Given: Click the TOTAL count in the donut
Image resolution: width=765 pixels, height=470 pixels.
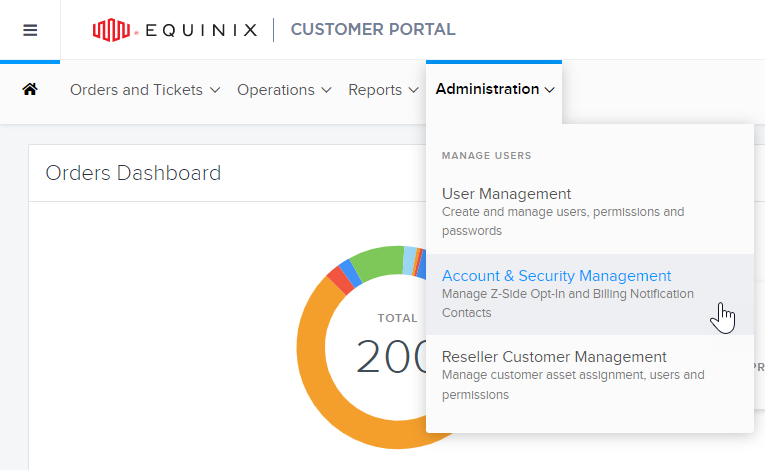Looking at the screenshot, I should click(x=392, y=357).
